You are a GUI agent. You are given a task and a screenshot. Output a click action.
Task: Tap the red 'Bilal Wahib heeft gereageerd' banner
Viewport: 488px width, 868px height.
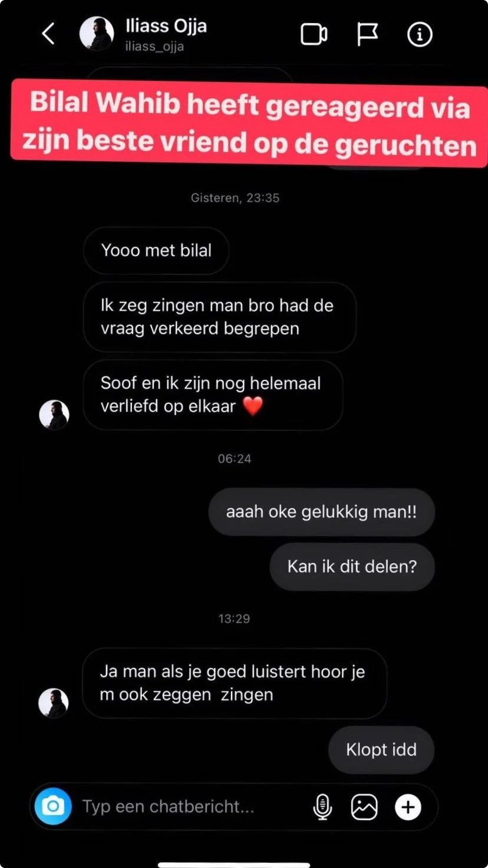[x=249, y=123]
